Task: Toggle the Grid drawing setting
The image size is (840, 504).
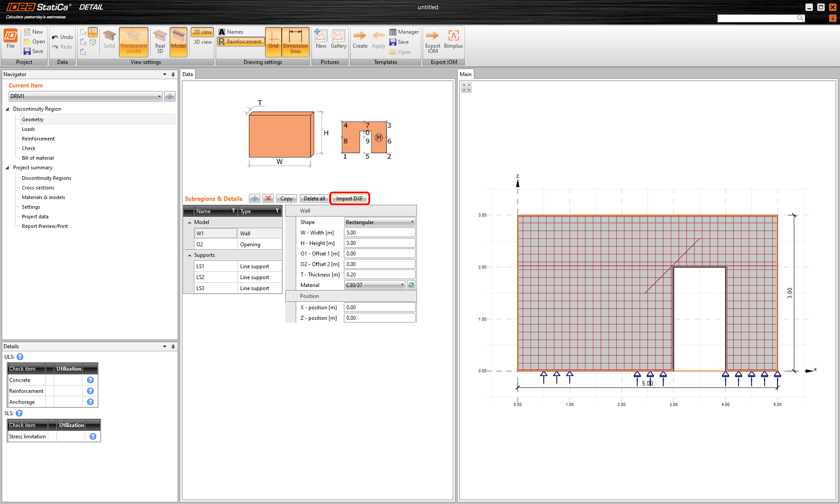Action: click(x=273, y=41)
